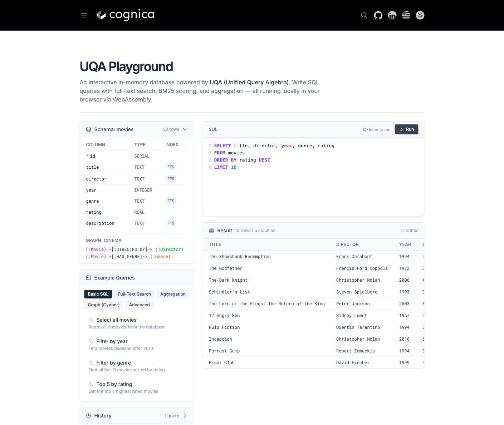The width and height of the screenshot is (504, 425).
Task: Open the Graph (Cypher) examples tab
Action: click(103, 305)
